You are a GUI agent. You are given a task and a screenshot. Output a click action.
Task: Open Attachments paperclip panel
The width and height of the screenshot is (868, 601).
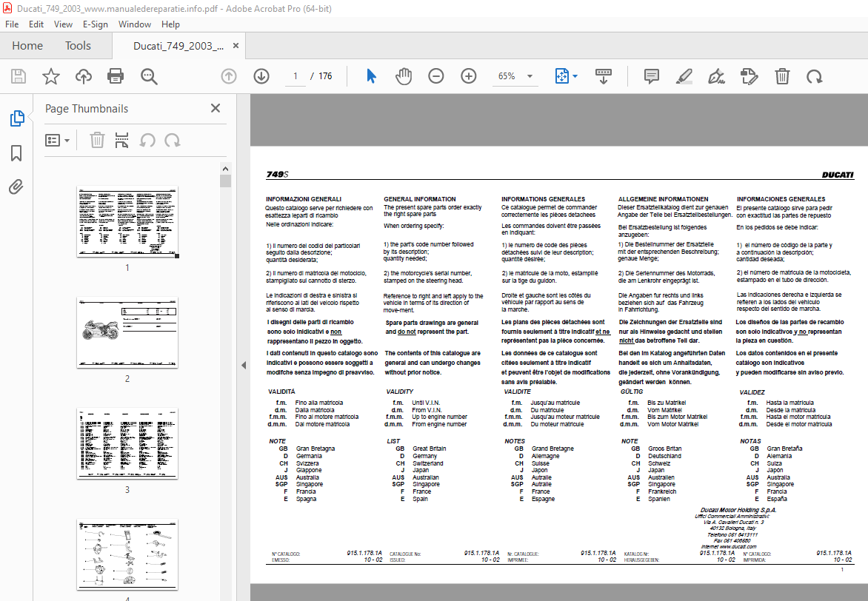16,187
